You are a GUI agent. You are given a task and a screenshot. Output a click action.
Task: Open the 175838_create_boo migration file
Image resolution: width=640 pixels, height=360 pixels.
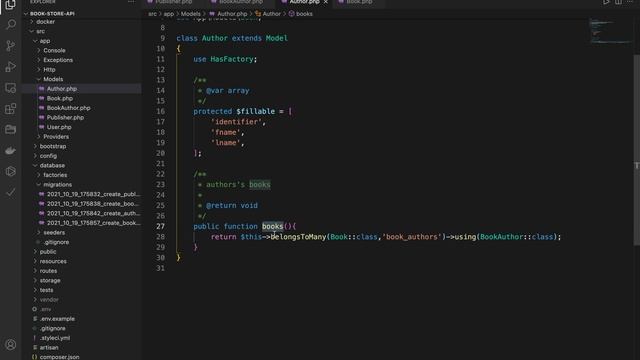point(93,204)
